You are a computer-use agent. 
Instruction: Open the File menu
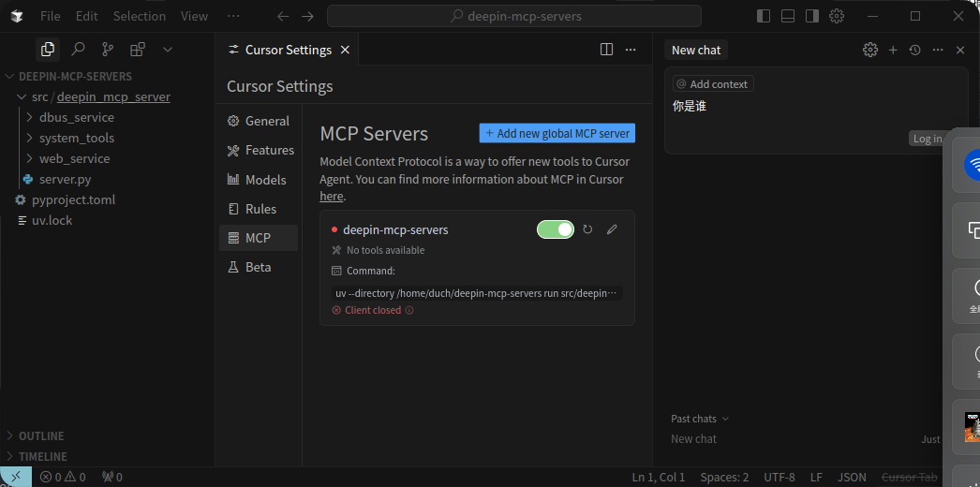[50, 16]
